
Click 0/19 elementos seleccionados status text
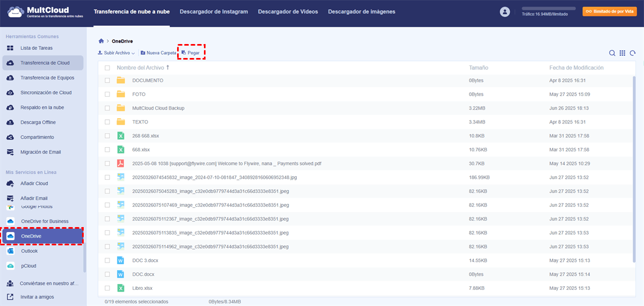(x=136, y=302)
